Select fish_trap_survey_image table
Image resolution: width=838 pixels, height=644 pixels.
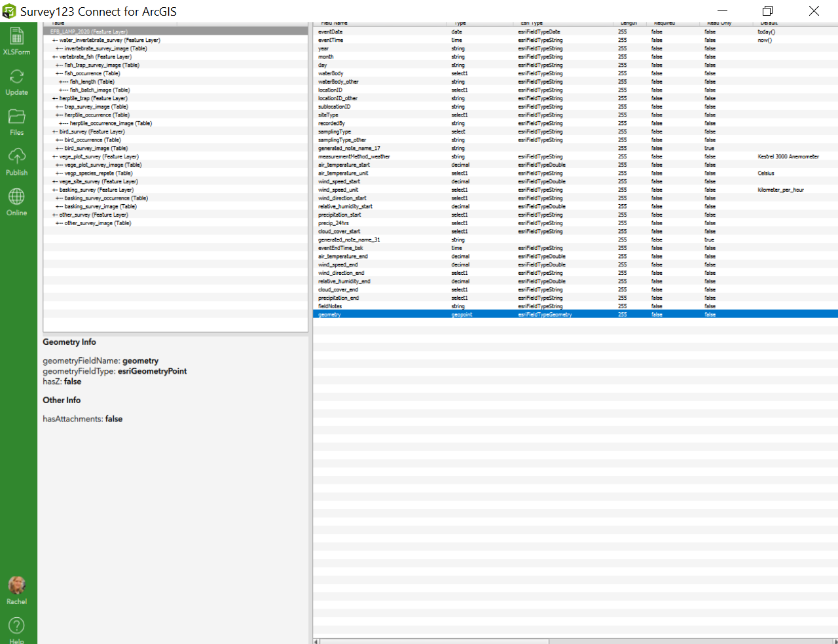point(101,65)
